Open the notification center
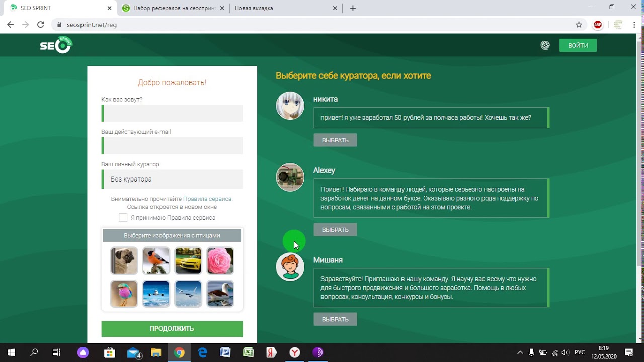The height and width of the screenshot is (362, 644). point(629,352)
